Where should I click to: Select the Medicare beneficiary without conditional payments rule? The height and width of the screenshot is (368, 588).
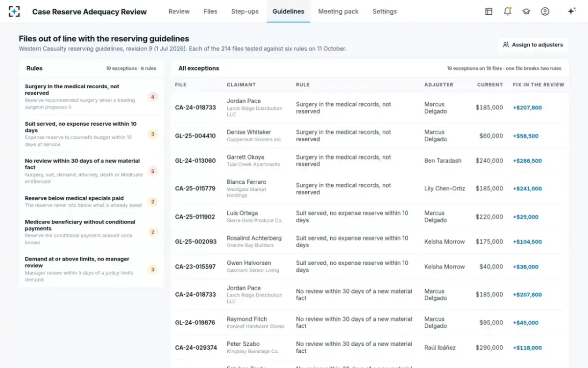91,232
